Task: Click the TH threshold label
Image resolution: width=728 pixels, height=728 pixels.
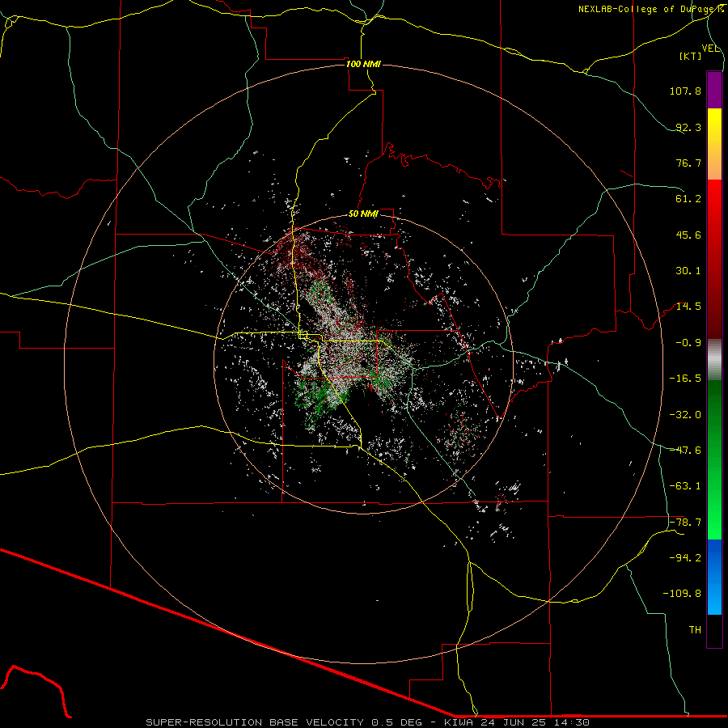Action: (x=695, y=630)
